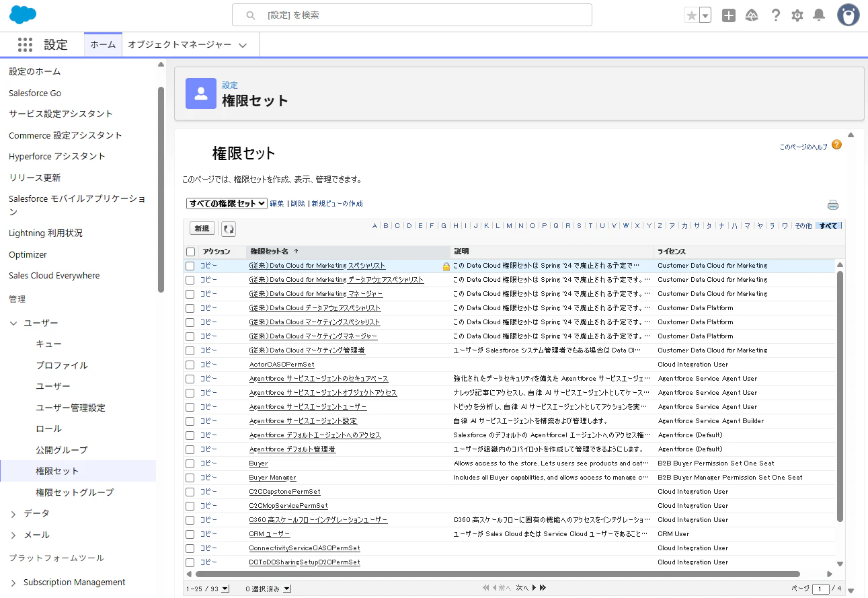Open the notifications bell

tap(819, 15)
